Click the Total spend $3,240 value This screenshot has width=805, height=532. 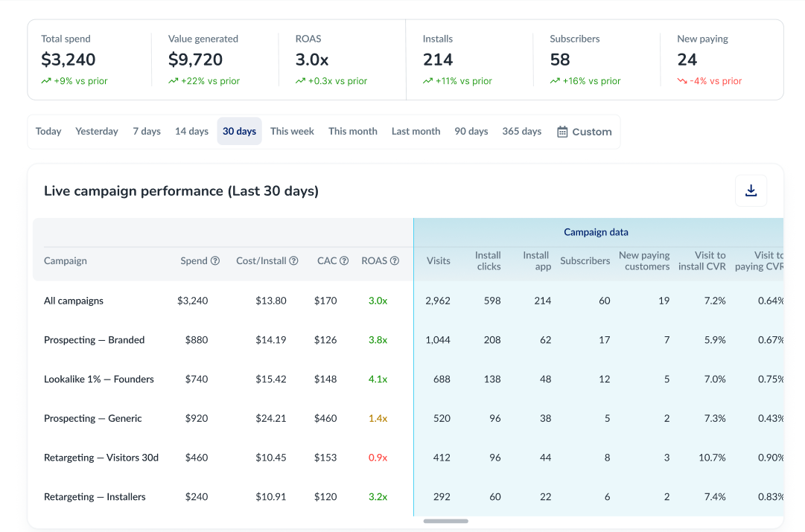pyautogui.click(x=69, y=60)
